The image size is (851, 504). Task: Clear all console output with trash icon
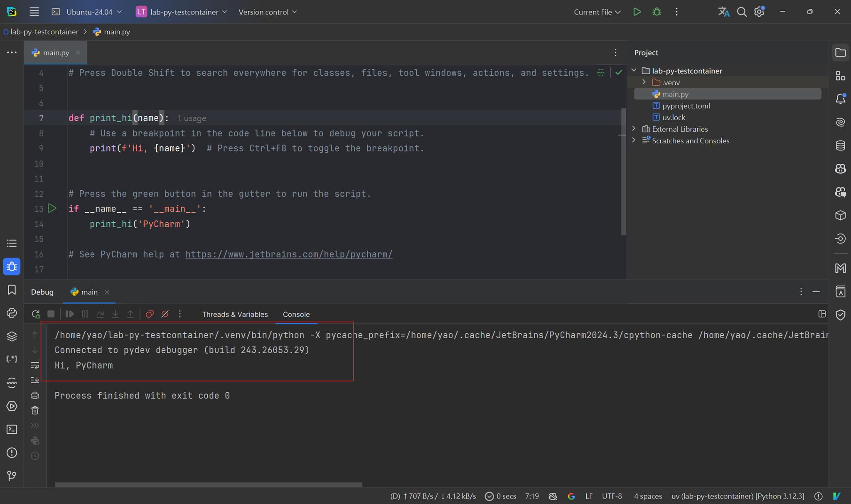(35, 411)
